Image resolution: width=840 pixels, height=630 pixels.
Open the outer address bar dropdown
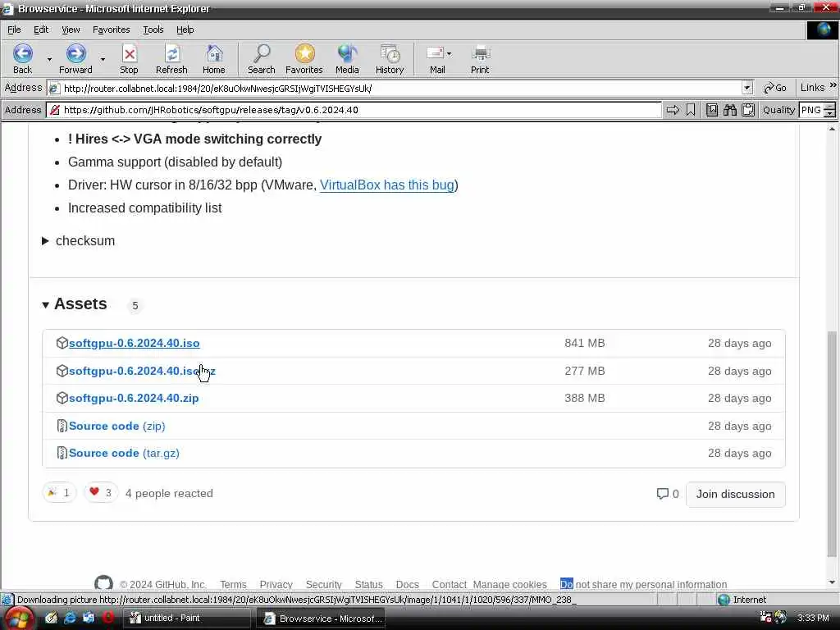click(747, 88)
